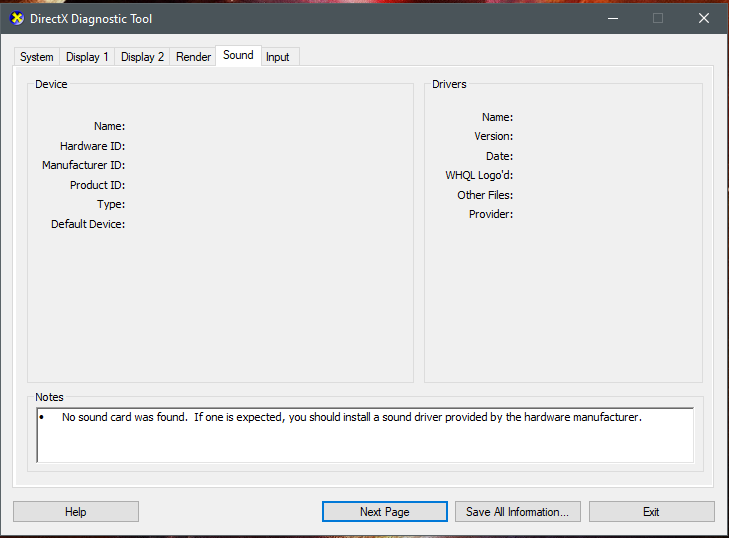Click the 'WHQL Logo'd:' label
Viewport: 729px width, 538px height.
479,175
